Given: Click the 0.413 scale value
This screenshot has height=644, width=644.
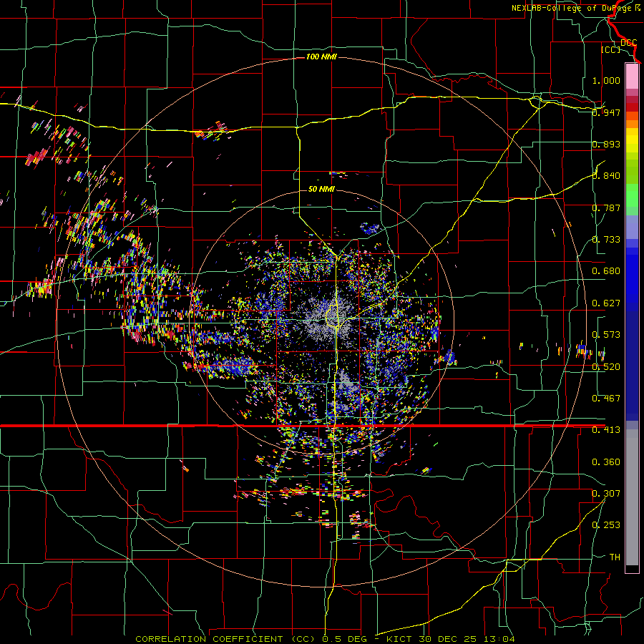Looking at the screenshot, I should (606, 430).
